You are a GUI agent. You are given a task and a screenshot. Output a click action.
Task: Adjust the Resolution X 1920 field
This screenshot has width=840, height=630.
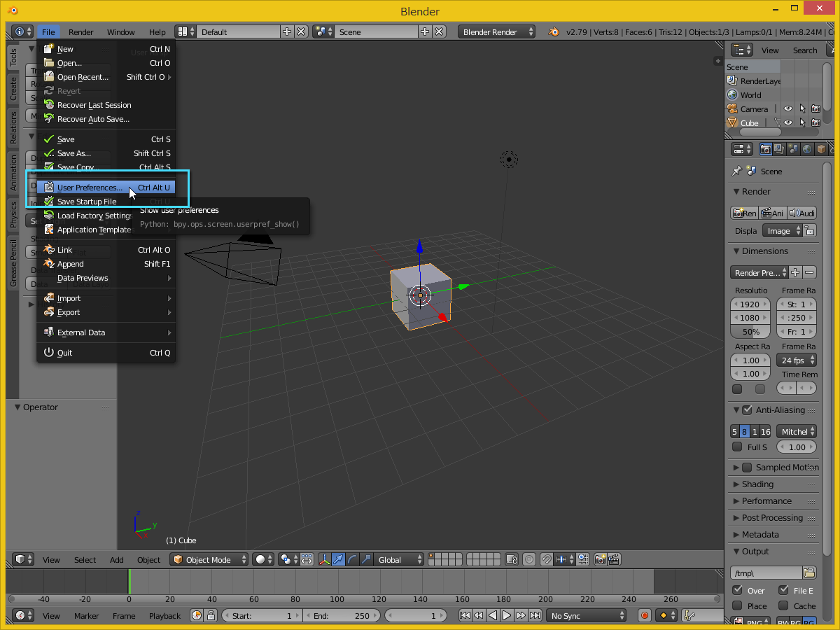click(x=751, y=304)
